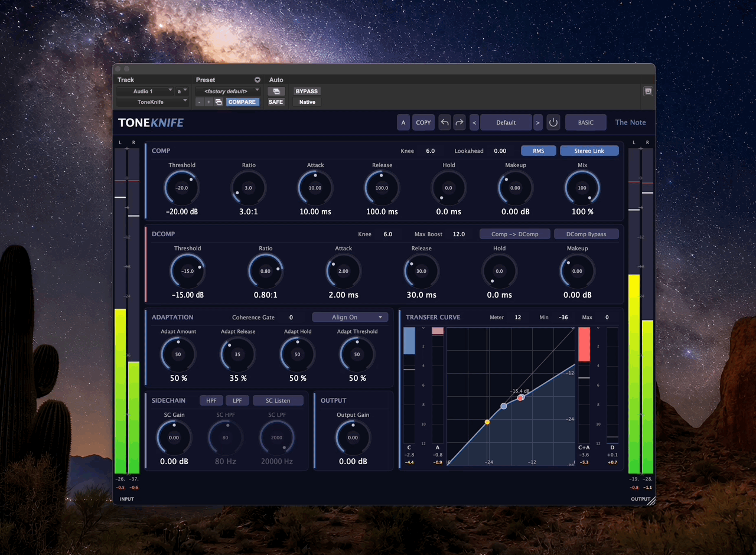Click the COMP Threshold knob
The width and height of the screenshot is (756, 555).
[x=181, y=188]
